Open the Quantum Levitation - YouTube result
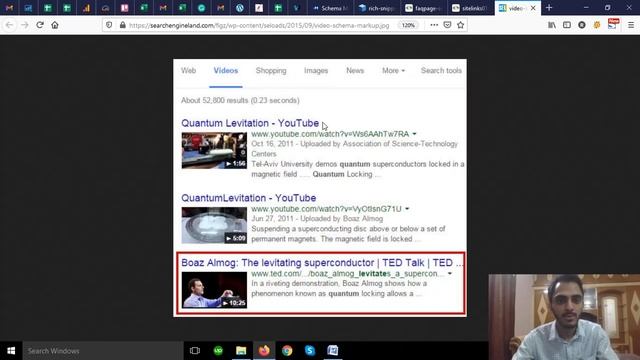This screenshot has height=360, width=640. pyautogui.click(x=250, y=123)
